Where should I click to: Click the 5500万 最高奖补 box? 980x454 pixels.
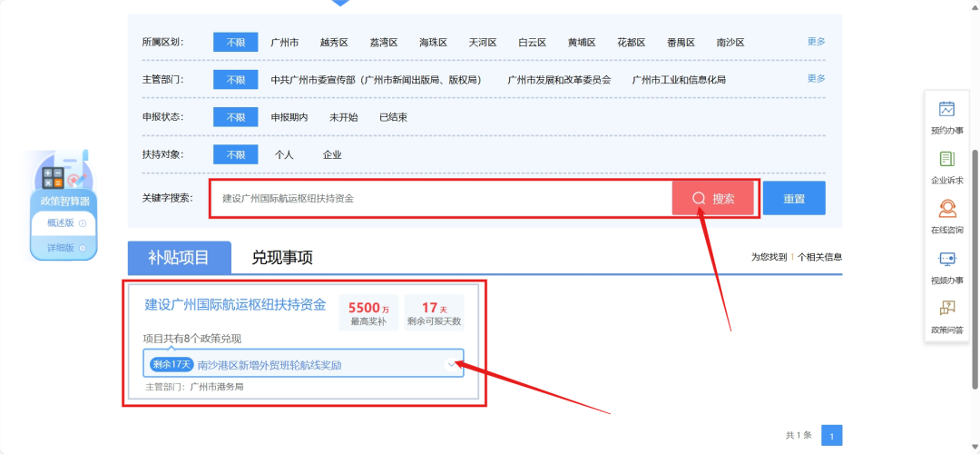[368, 312]
